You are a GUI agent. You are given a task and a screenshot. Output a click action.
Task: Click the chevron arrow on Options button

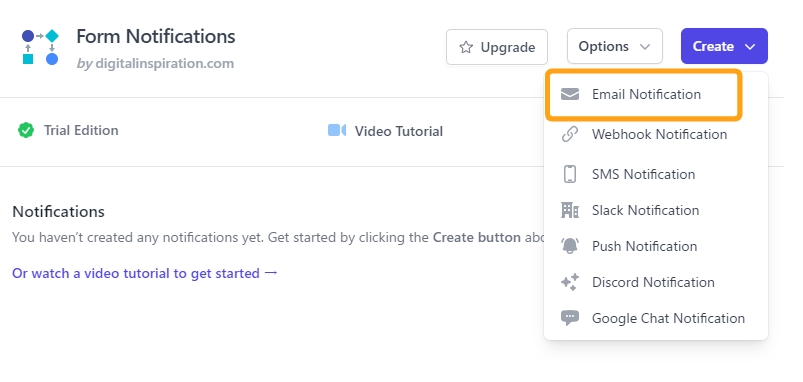[645, 47]
